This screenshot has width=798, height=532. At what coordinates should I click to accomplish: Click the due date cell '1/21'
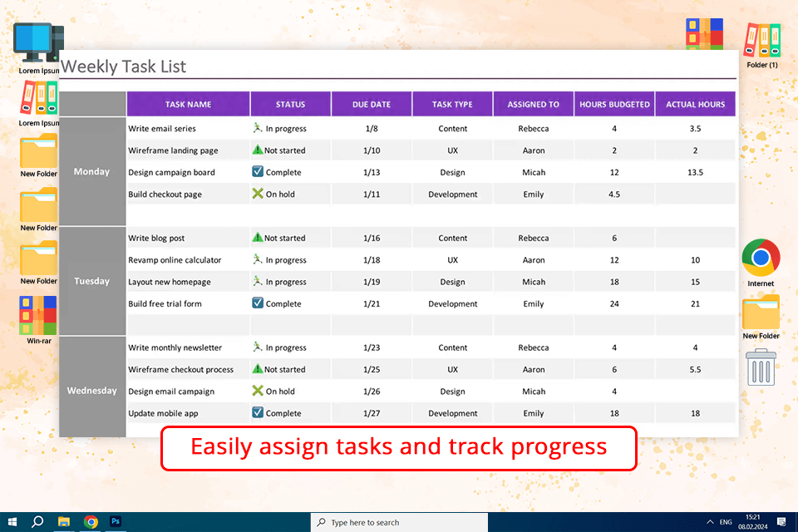coord(372,303)
